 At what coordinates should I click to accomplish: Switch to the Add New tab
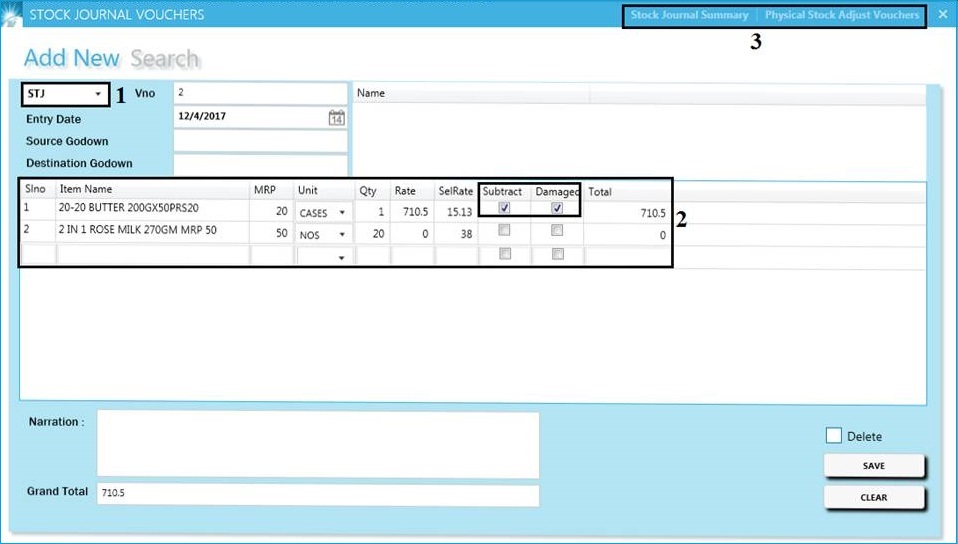click(71, 58)
